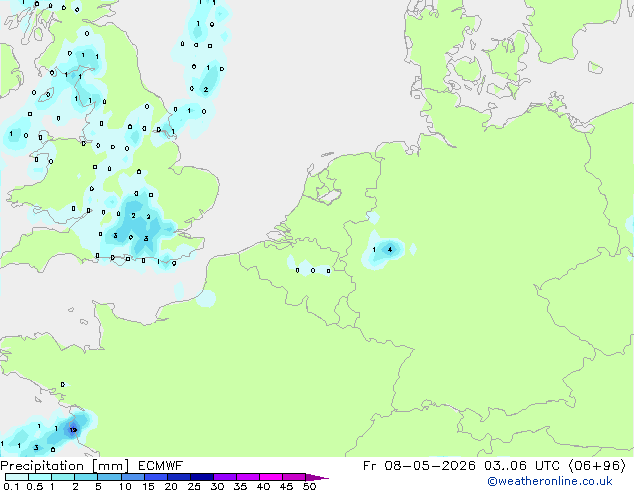Click the legend value '10'

coord(125,486)
